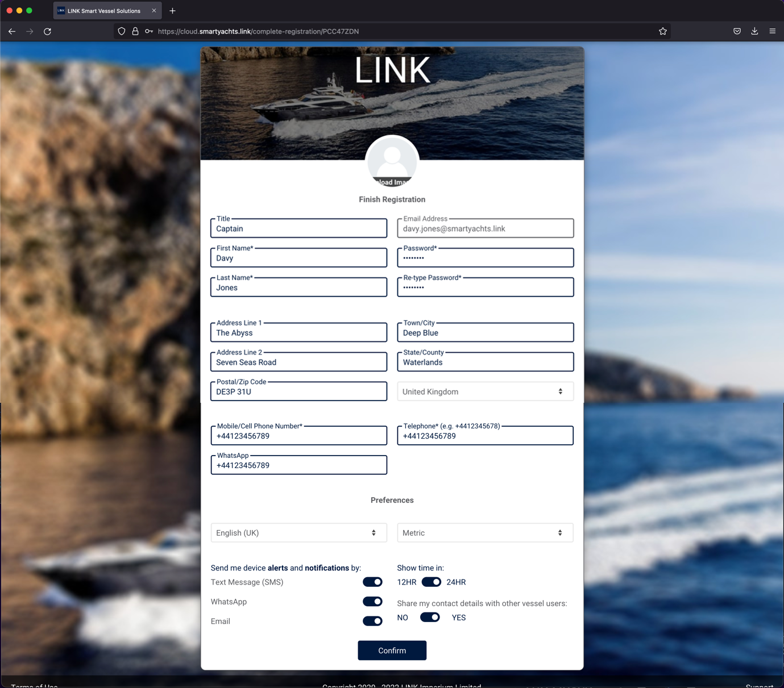The image size is (784, 688).
Task: Click the Confirm button
Action: [x=392, y=651]
